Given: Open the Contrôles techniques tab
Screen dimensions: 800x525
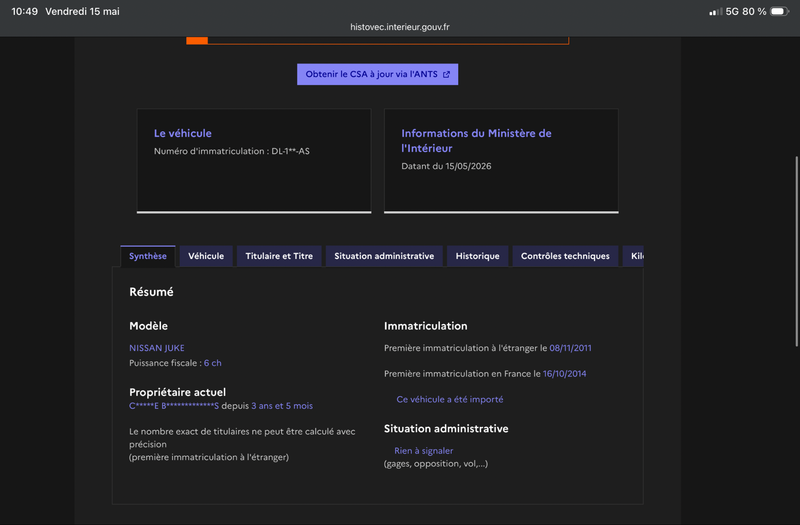Looking at the screenshot, I should (x=565, y=256).
